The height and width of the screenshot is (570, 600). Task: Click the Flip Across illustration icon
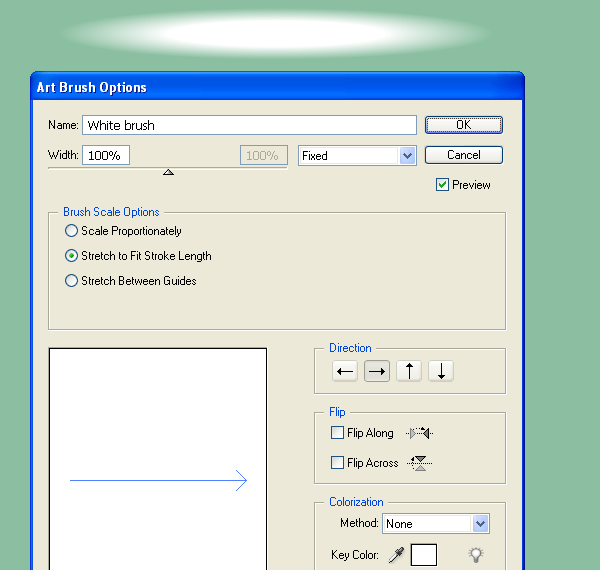pos(420,463)
